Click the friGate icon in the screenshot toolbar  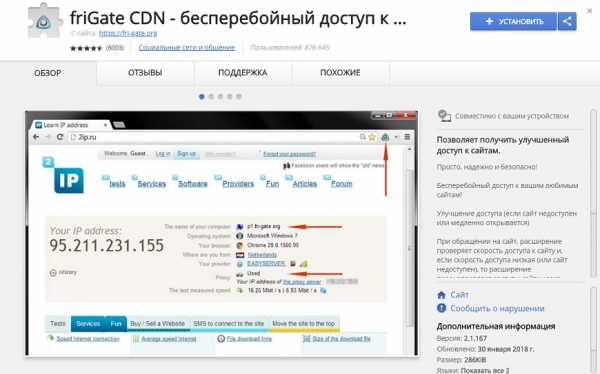click(x=385, y=137)
